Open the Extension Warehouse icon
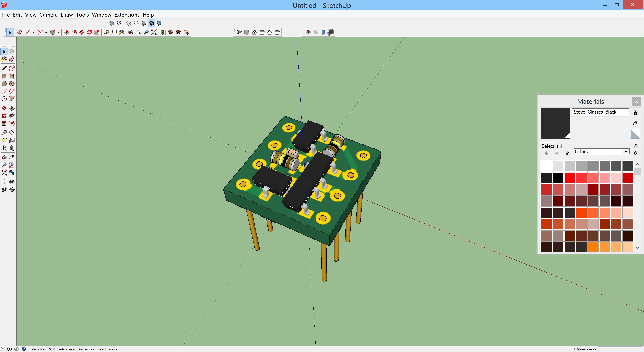The height and width of the screenshot is (352, 644). click(178, 32)
